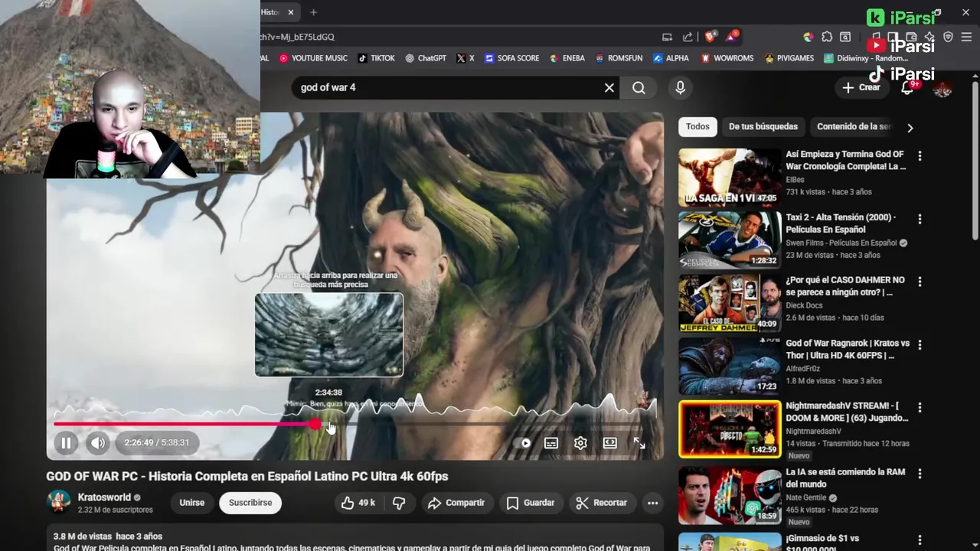Open options for the Taxi 2 video
The image size is (980, 551).
point(920,219)
